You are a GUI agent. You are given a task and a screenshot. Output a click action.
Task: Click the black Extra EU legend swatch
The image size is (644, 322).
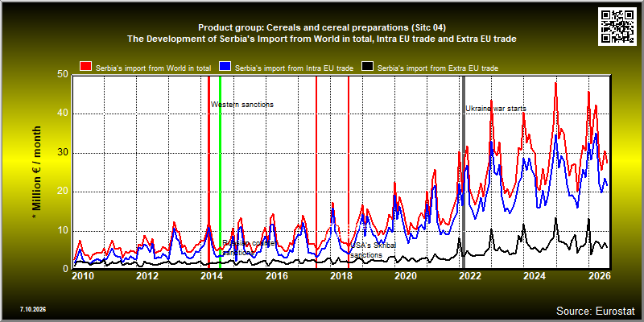click(x=367, y=67)
